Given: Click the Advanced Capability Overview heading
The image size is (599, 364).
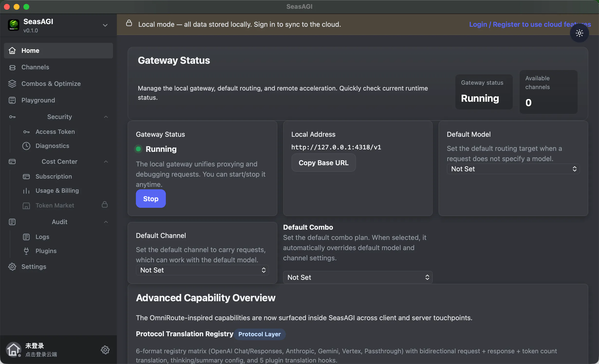Looking at the screenshot, I should 206,298.
